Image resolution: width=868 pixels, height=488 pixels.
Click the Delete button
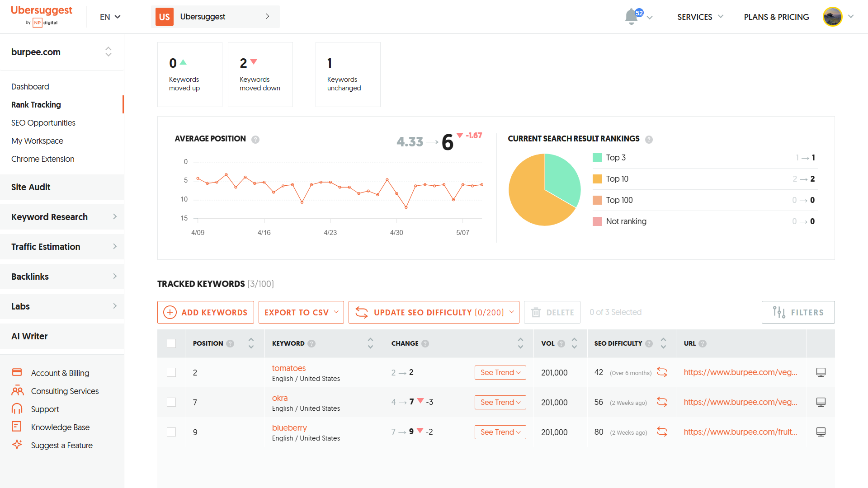552,312
